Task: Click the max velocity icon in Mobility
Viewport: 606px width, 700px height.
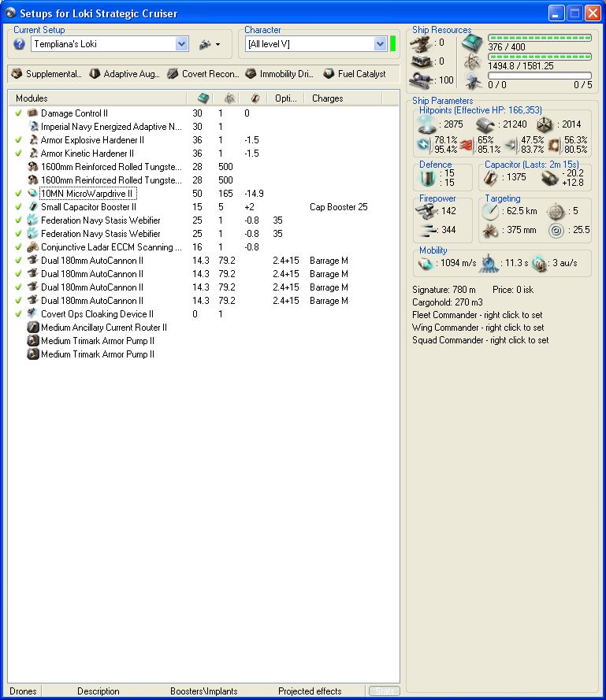Action: [x=425, y=264]
